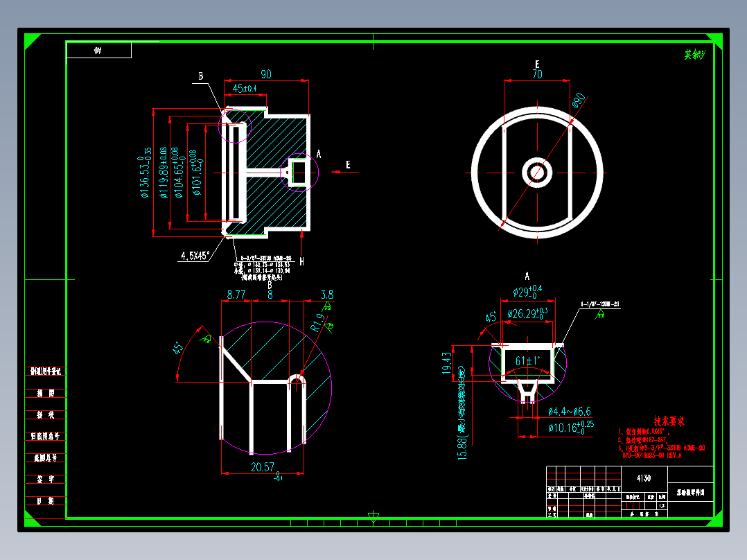Click the B leader label near section view
The width and height of the screenshot is (747, 560).
point(200,76)
